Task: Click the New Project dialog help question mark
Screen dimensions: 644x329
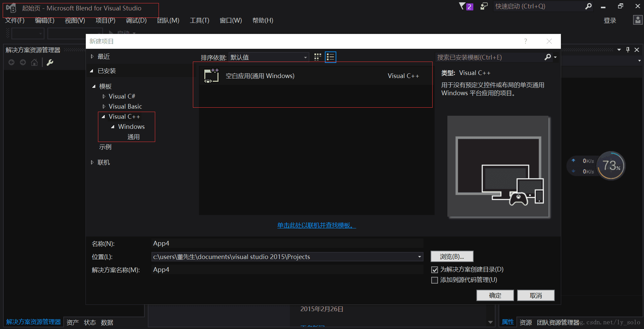Action: point(526,41)
